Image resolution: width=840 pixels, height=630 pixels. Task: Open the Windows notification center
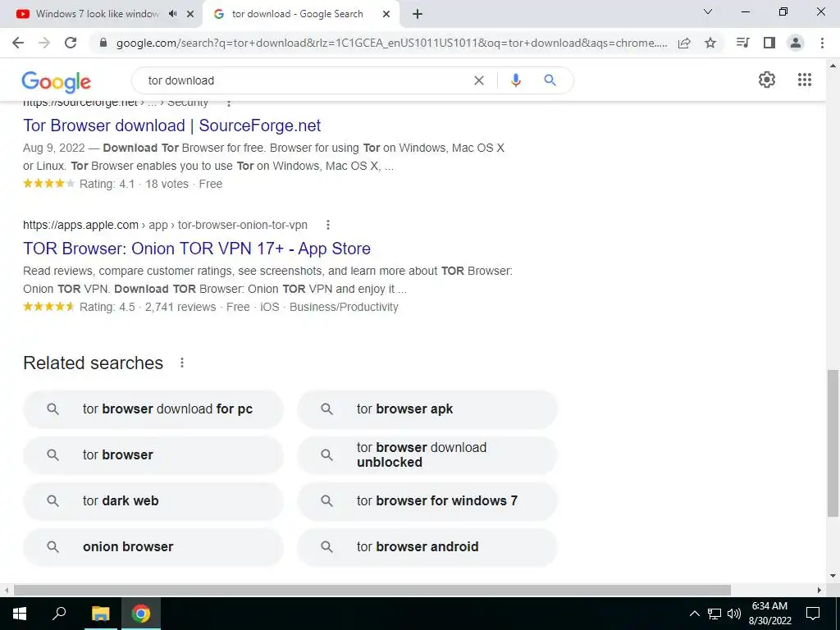[813, 614]
